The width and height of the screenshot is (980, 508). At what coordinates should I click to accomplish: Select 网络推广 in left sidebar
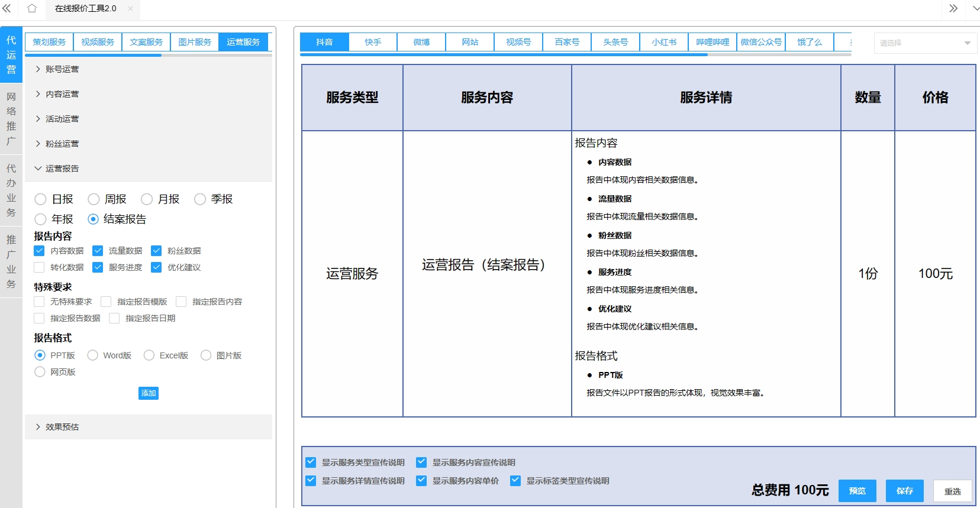pyautogui.click(x=11, y=119)
